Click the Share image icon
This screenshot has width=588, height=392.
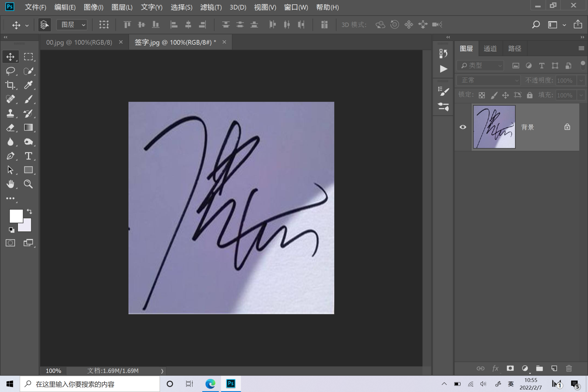tap(578, 24)
